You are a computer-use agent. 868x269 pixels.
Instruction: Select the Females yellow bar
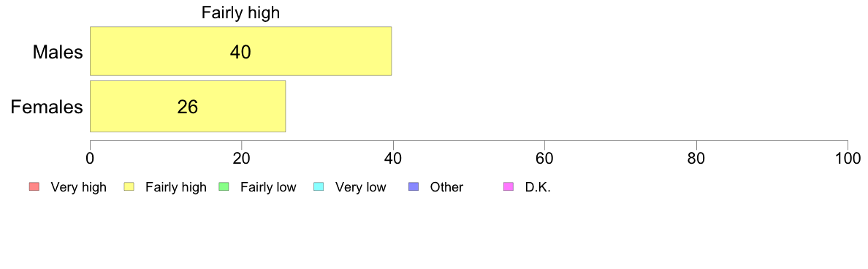tap(188, 106)
